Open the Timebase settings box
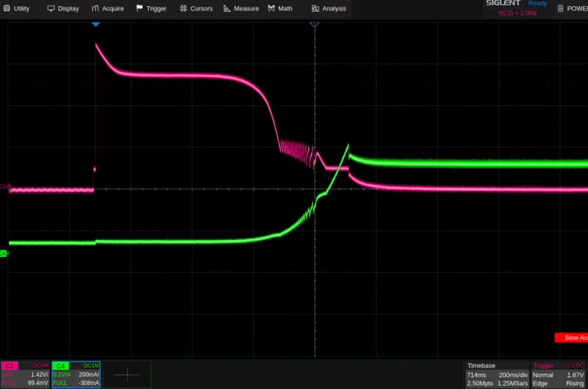Image resolution: width=588 pixels, height=389 pixels. tap(497, 374)
